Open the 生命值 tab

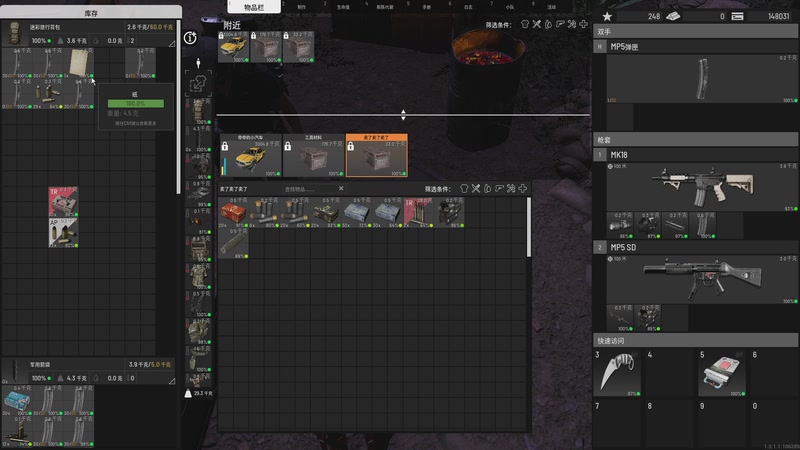tap(343, 7)
